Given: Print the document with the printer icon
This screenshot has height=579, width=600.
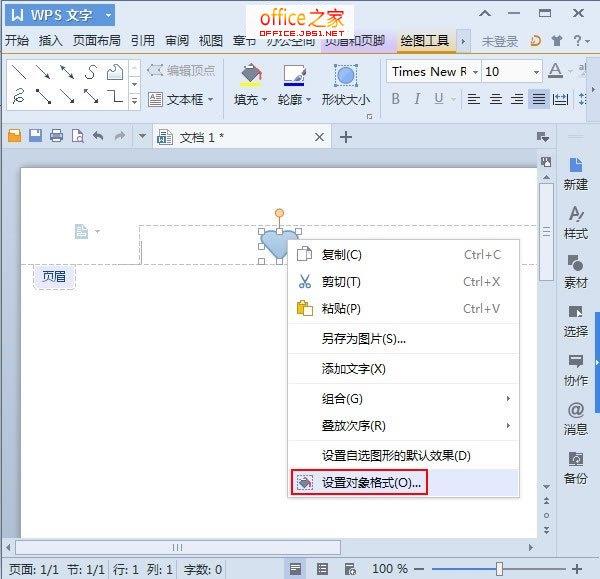Looking at the screenshot, I should point(57,136).
